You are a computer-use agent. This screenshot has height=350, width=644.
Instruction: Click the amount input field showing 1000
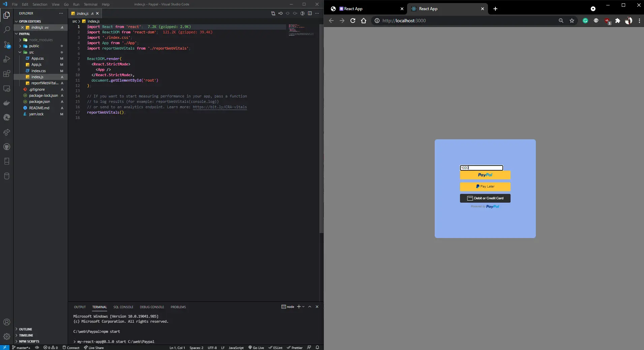point(481,168)
